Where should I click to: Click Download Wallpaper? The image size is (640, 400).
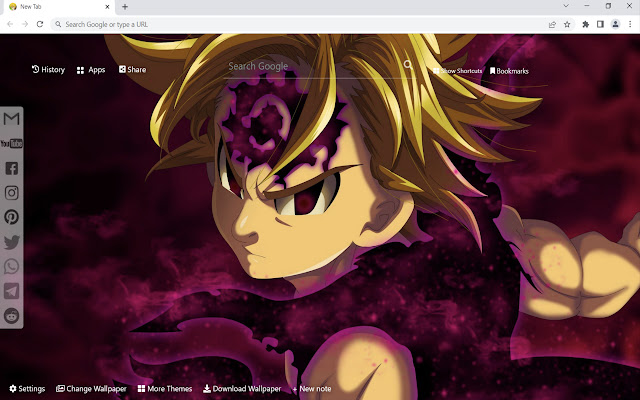242,389
